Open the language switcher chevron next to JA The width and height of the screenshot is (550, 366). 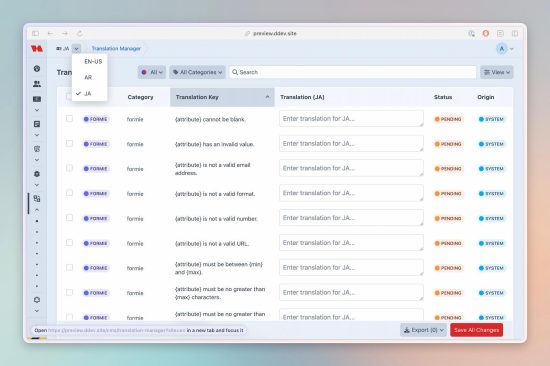(x=76, y=48)
